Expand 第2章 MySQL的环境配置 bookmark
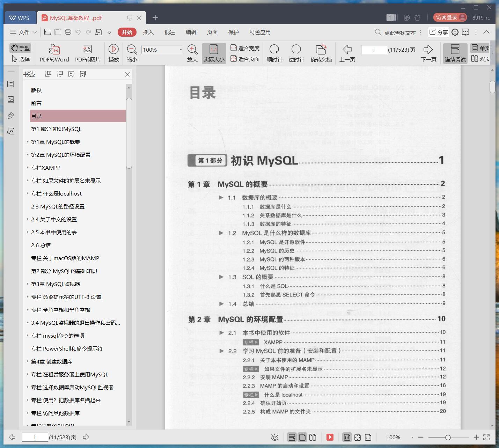The width and height of the screenshot is (499, 448). [28, 155]
